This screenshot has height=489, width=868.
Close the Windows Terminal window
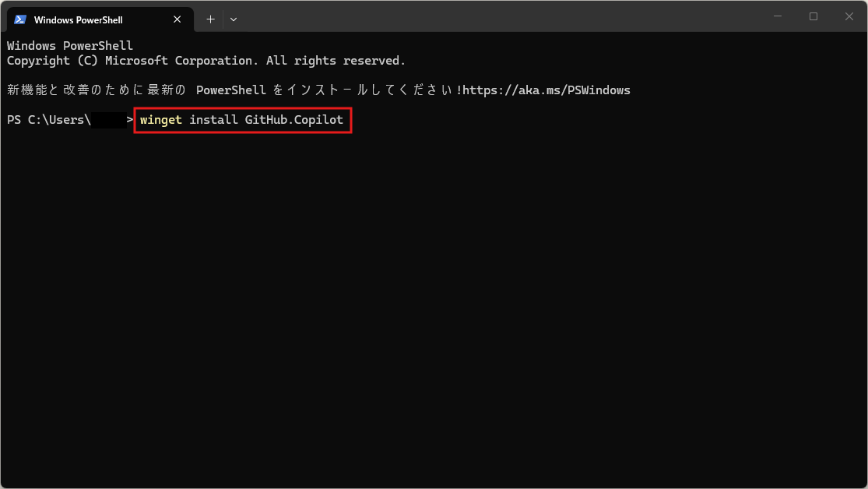(849, 16)
